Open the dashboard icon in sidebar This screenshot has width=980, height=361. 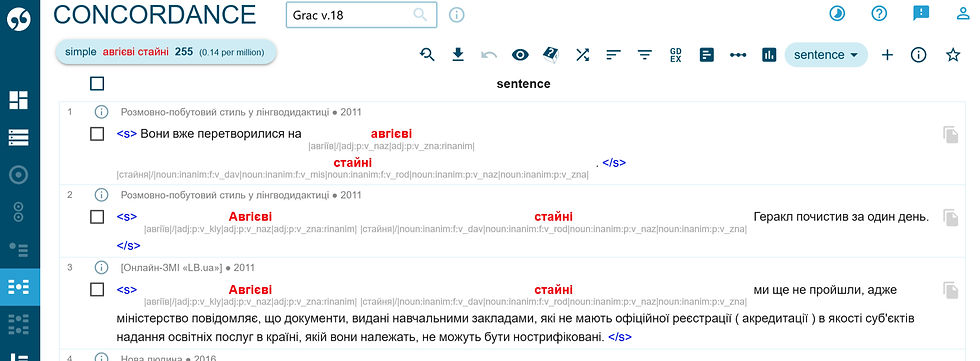(x=19, y=100)
